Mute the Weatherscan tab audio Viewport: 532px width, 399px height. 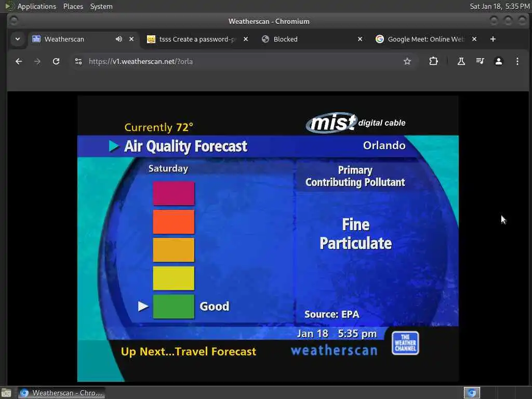point(119,39)
